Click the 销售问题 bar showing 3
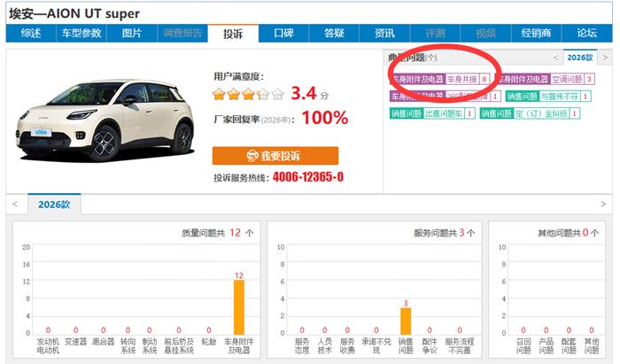The width and height of the screenshot is (620, 364). click(x=406, y=321)
